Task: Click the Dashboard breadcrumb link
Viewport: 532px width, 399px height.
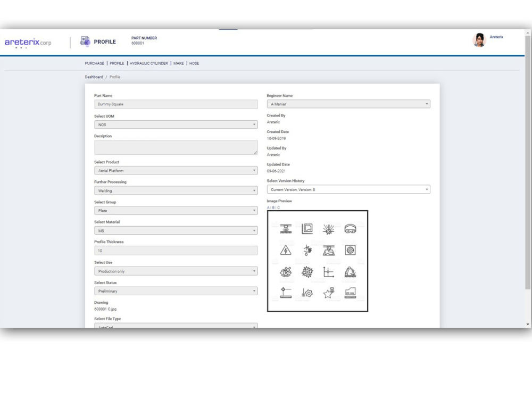Action: [x=94, y=77]
